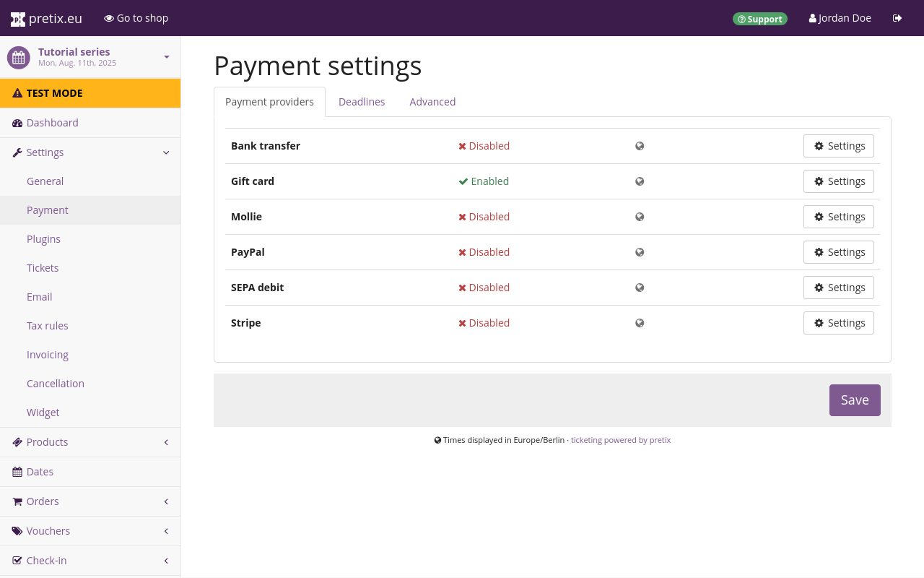924x578 pixels.
Task: Click the Check-in checkbox icon
Action: click(17, 561)
